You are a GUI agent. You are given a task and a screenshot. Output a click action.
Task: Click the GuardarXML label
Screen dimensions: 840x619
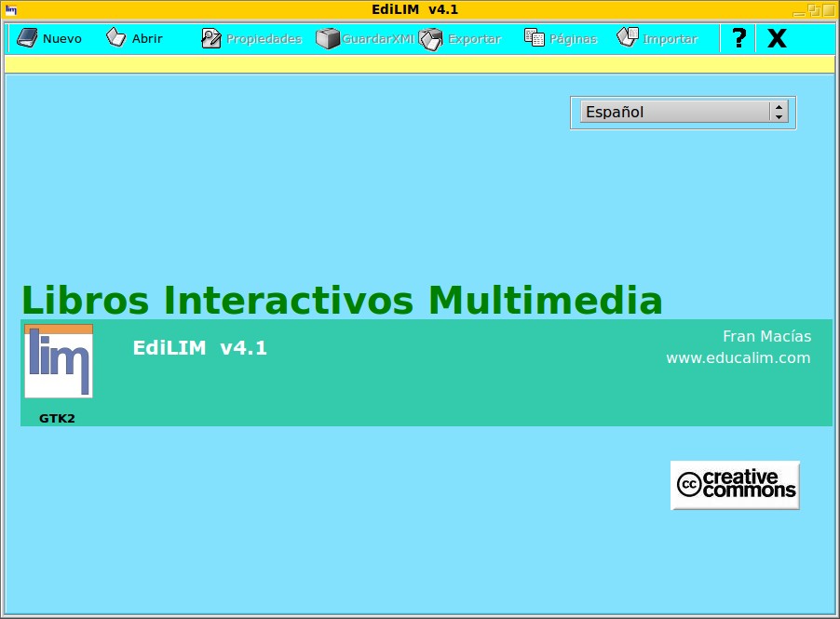(x=378, y=38)
